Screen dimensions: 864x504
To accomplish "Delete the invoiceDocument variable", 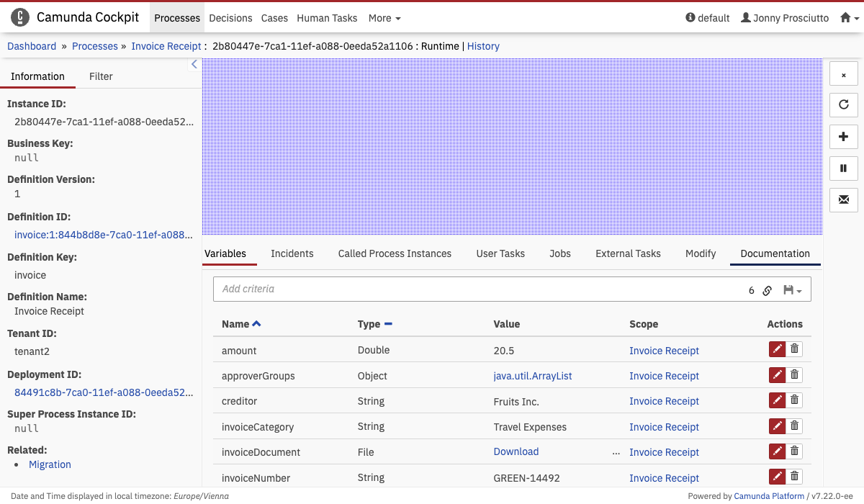I will click(x=795, y=451).
